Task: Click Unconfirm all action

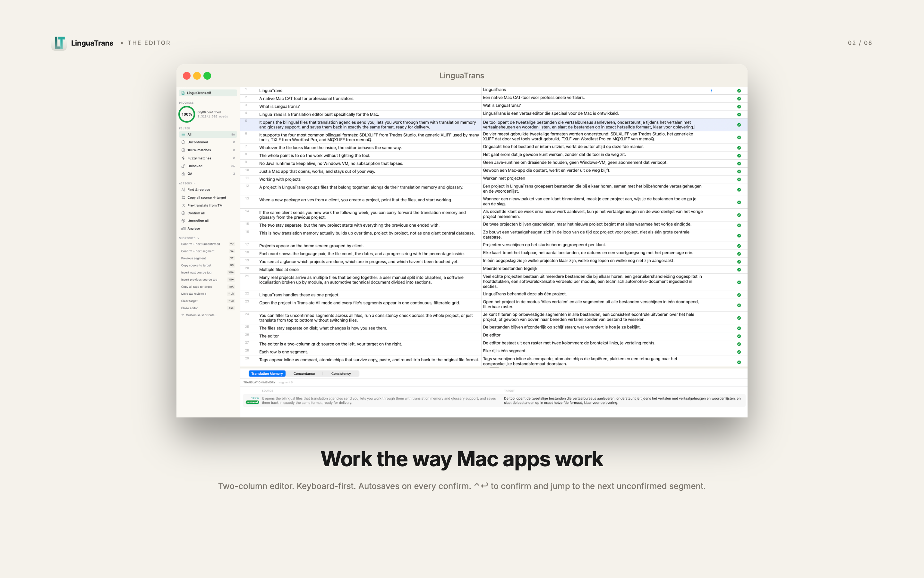Action: [x=208, y=221]
